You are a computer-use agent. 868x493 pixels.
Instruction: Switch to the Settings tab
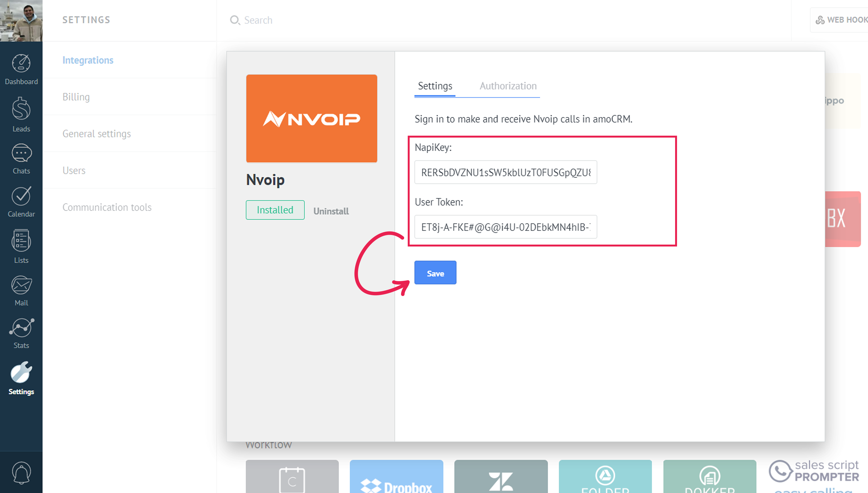point(435,86)
